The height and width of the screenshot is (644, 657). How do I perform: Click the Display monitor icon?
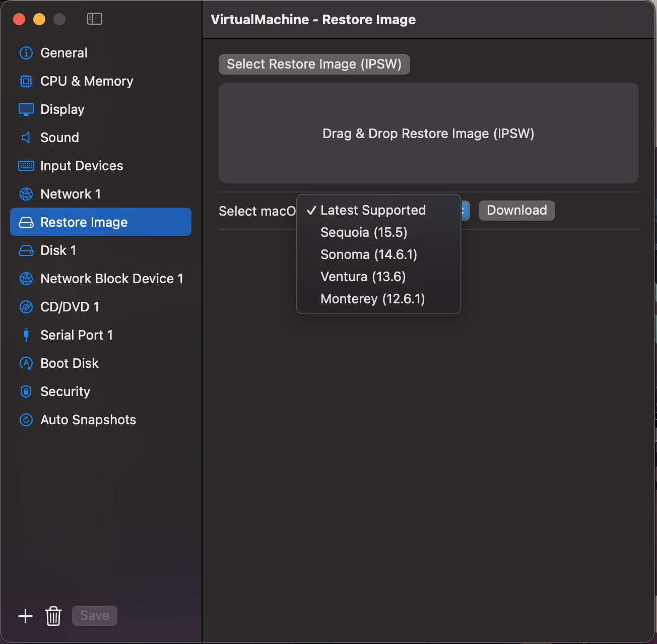(x=26, y=109)
